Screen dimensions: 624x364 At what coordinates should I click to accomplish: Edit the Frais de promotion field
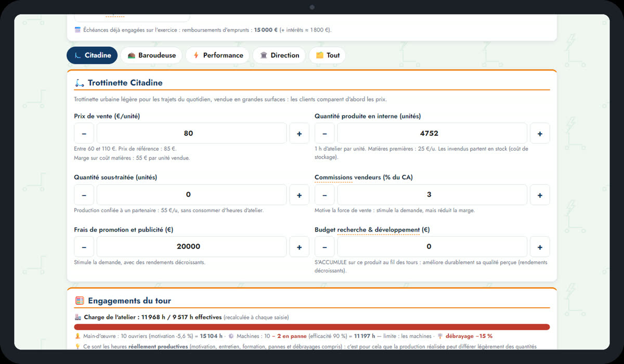pos(191,247)
